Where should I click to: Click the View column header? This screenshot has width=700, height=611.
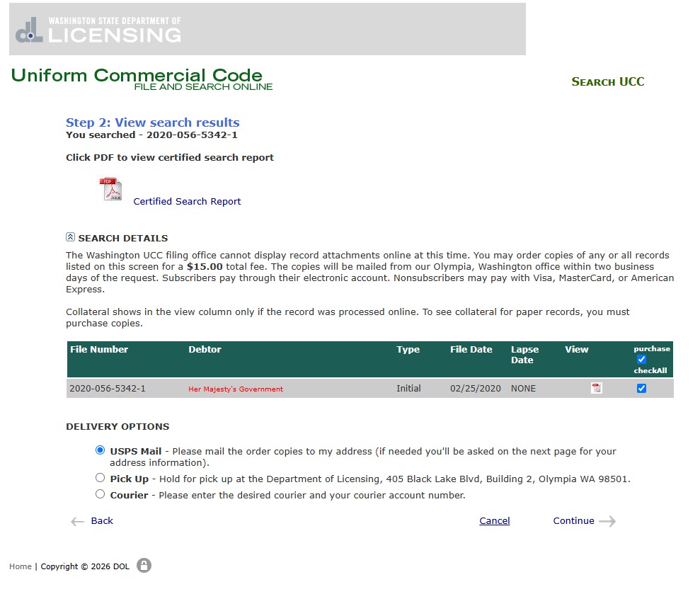click(x=577, y=349)
